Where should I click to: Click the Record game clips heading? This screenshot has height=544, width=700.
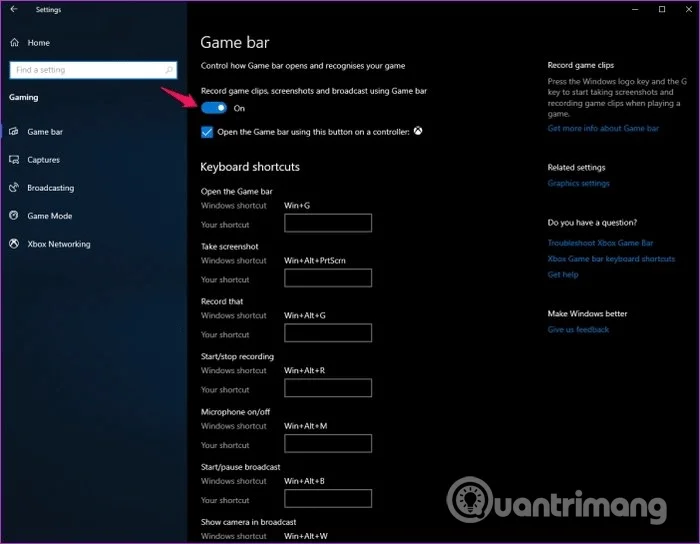[580, 65]
